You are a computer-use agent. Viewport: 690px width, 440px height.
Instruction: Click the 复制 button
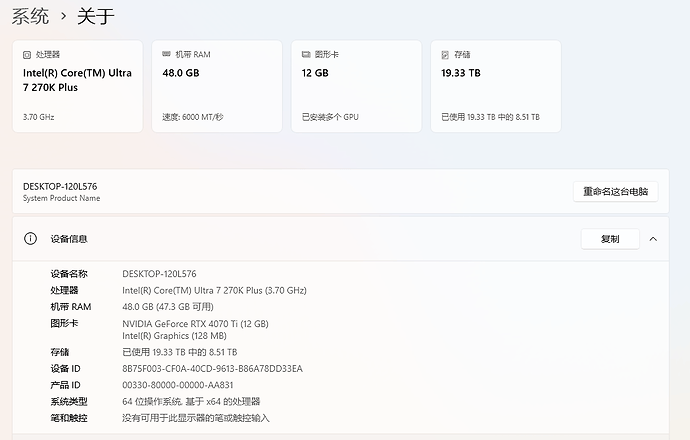[610, 239]
